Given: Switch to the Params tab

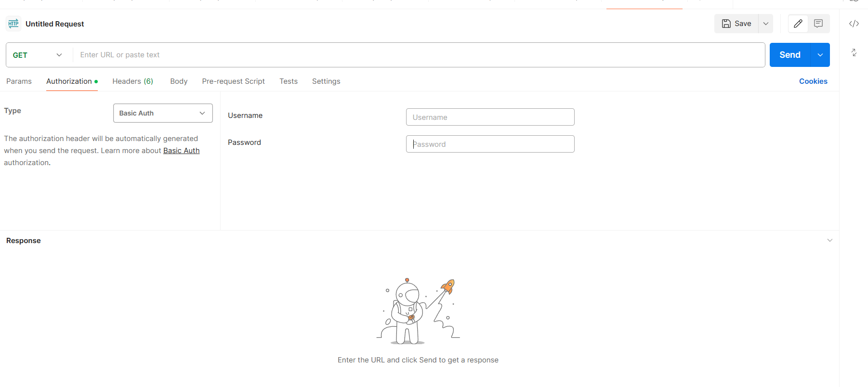Looking at the screenshot, I should pyautogui.click(x=19, y=81).
